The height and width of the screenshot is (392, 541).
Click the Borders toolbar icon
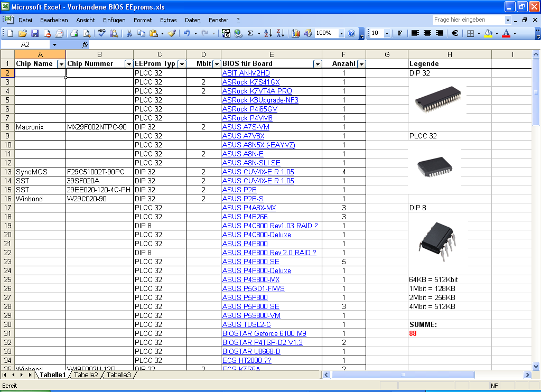click(470, 33)
